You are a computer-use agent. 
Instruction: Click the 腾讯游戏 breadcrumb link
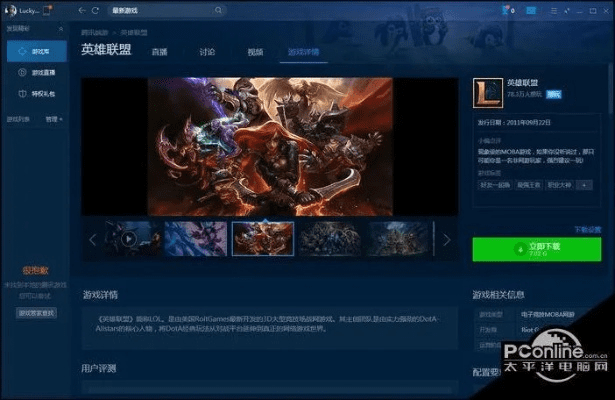[95, 33]
